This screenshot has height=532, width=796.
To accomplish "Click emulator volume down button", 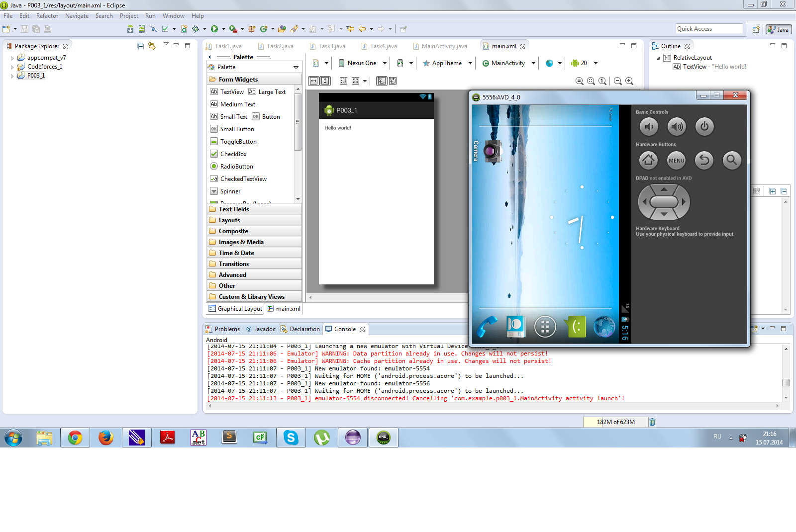I will click(x=648, y=127).
